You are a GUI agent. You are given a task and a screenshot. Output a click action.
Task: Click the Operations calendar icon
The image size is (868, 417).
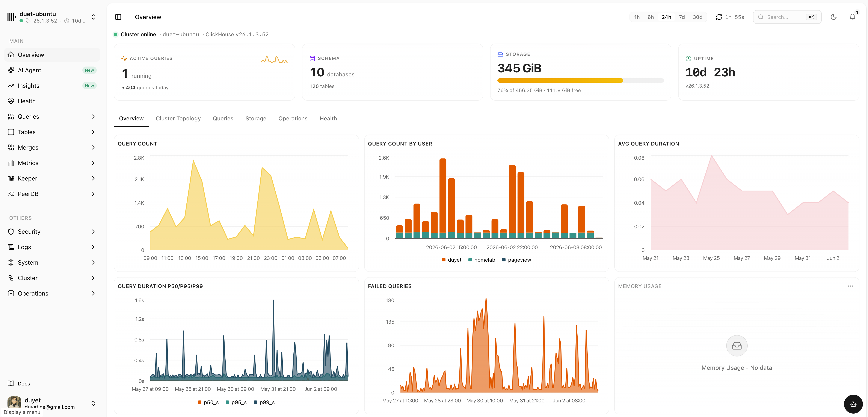(11, 293)
